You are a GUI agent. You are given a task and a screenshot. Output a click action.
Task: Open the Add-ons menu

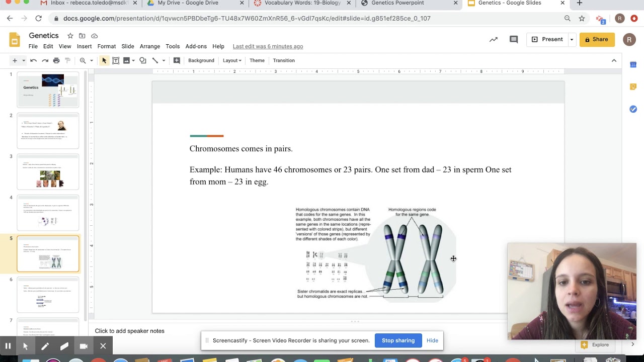click(x=196, y=46)
